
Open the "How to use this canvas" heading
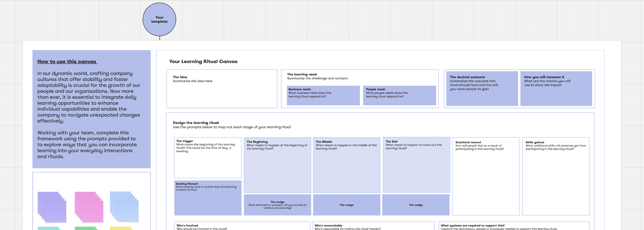coord(67,61)
